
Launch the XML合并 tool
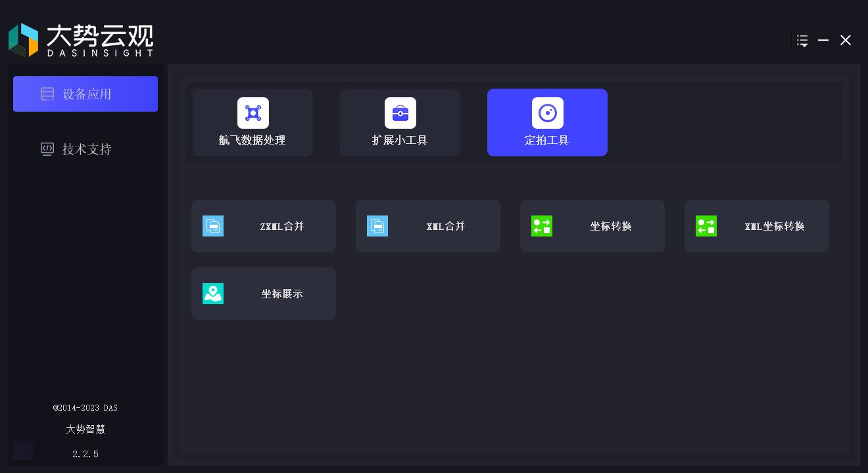tap(428, 226)
